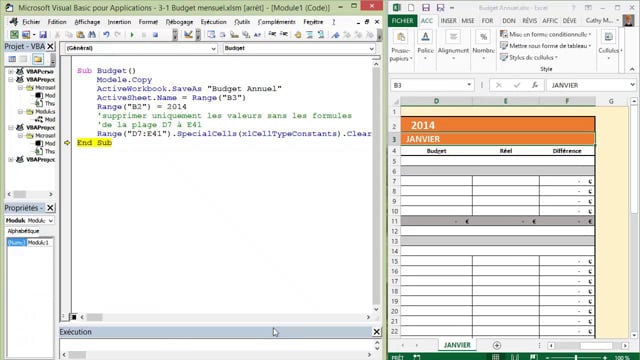Open the Name Box dropdown showing B3
The height and width of the screenshot is (360, 640).
[x=469, y=85]
